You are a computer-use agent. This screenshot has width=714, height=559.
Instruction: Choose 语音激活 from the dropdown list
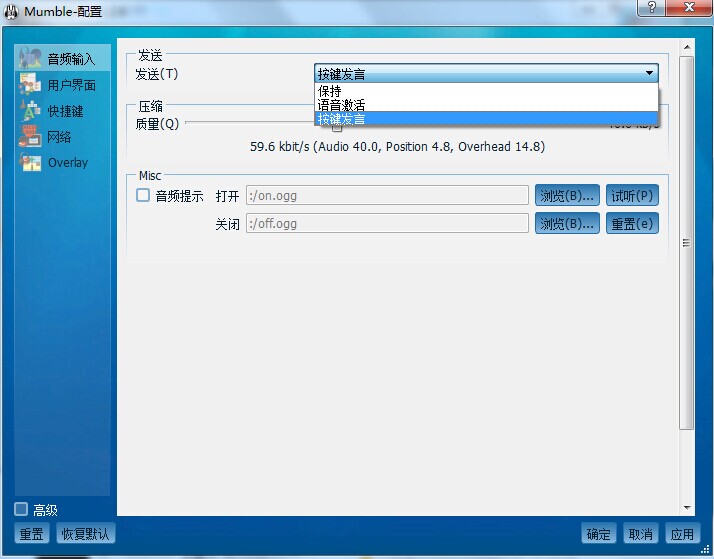pos(486,105)
